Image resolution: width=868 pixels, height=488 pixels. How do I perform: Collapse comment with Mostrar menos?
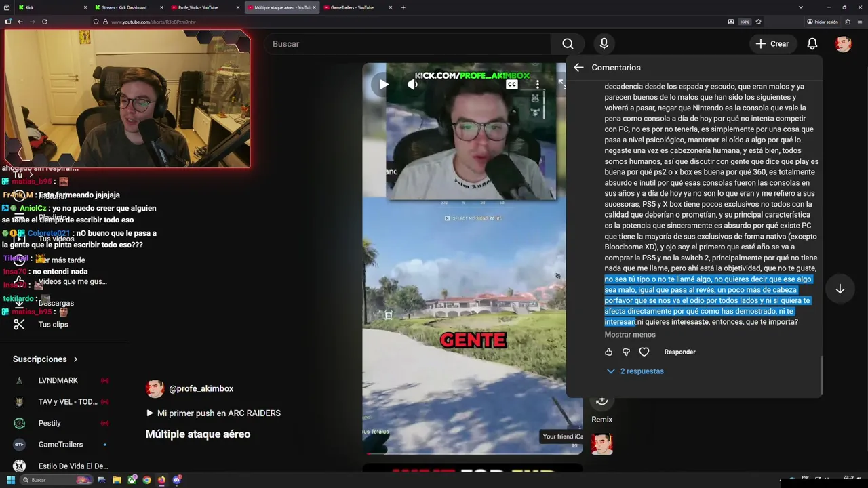click(x=630, y=335)
